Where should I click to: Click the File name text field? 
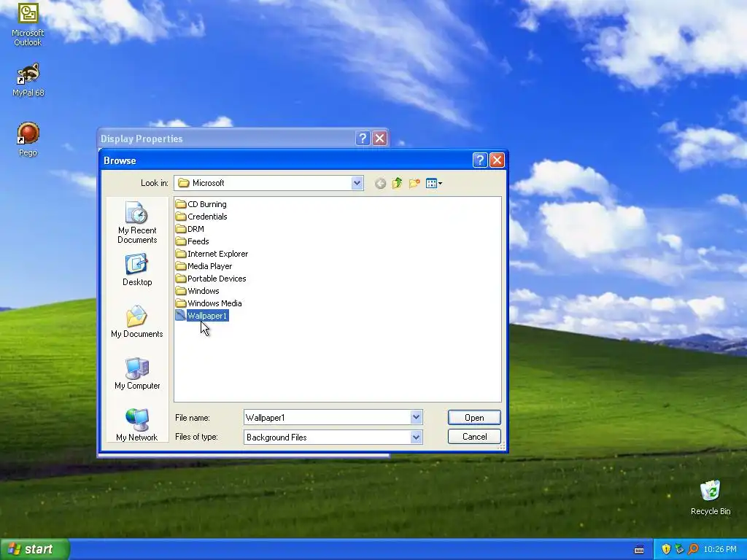[328, 418]
